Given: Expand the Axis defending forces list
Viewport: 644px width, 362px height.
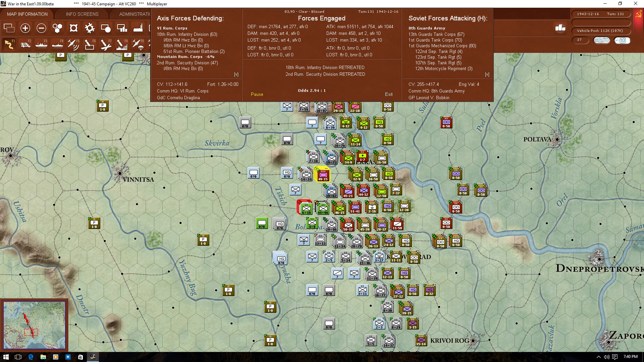Looking at the screenshot, I should [236, 74].
